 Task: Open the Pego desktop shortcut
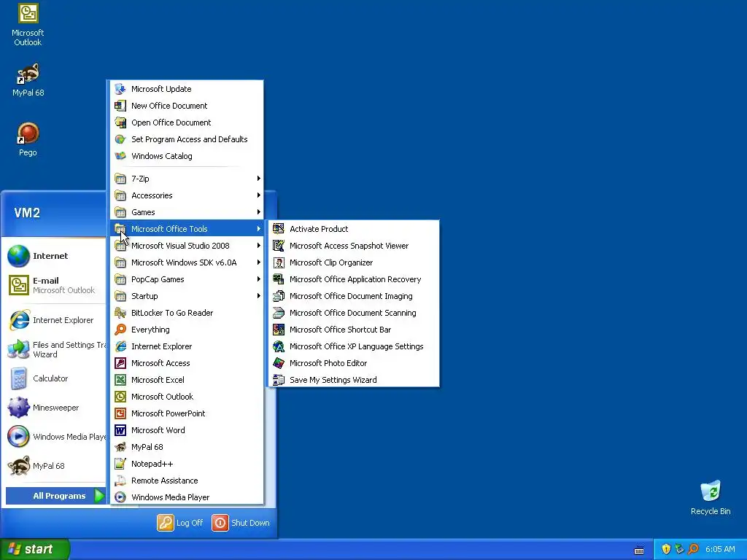28,139
